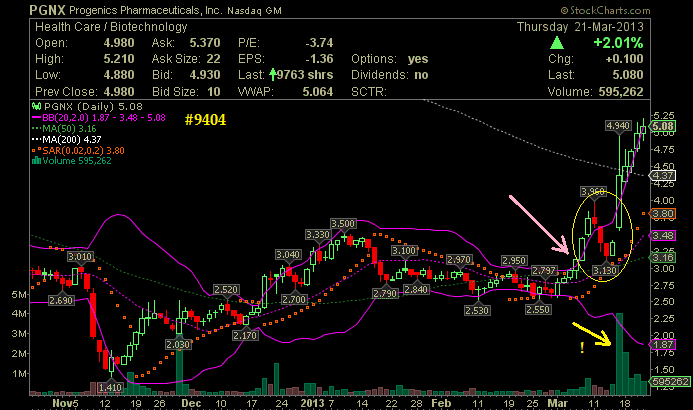693x410 pixels.
Task: Click the green up-triangle price change icon
Action: tap(556, 44)
